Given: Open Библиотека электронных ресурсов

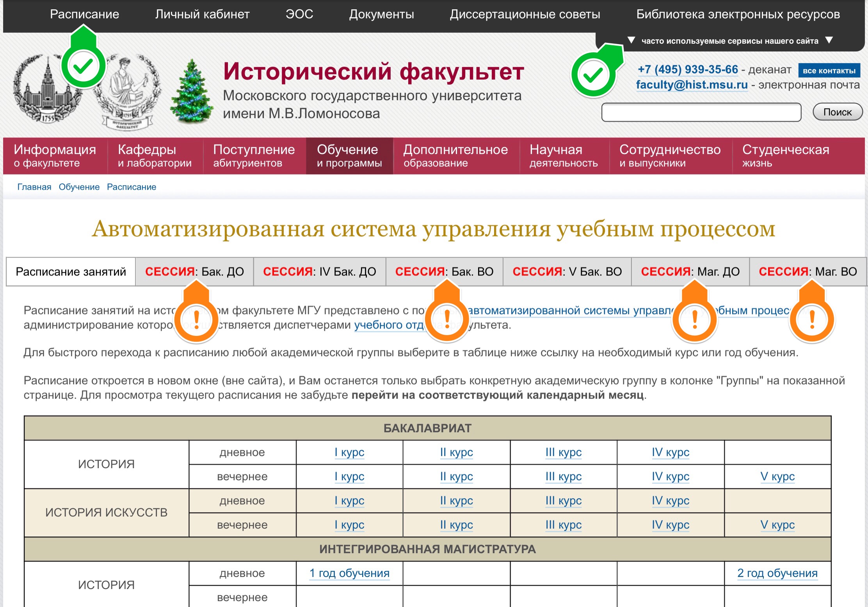Looking at the screenshot, I should coord(738,14).
